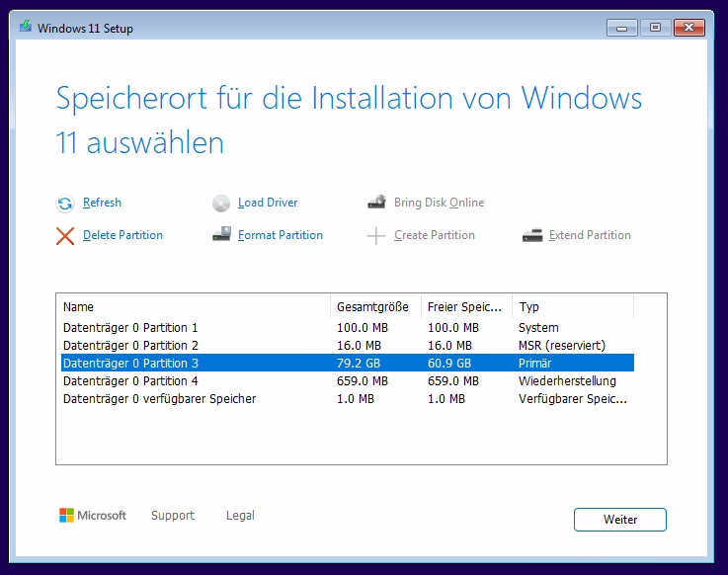Click the Load Driver disc icon
Viewport: 728px width, 575px height.
(x=221, y=204)
